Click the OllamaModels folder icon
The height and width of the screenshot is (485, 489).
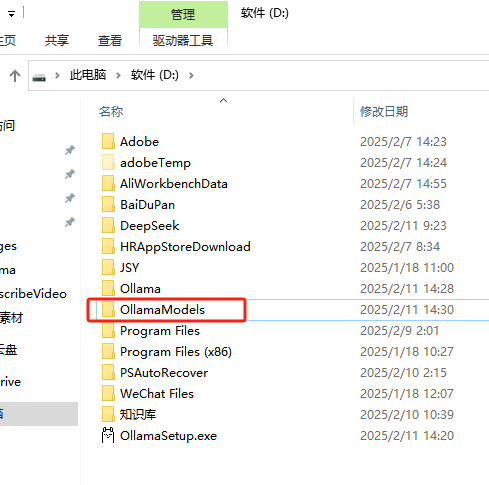[108, 309]
